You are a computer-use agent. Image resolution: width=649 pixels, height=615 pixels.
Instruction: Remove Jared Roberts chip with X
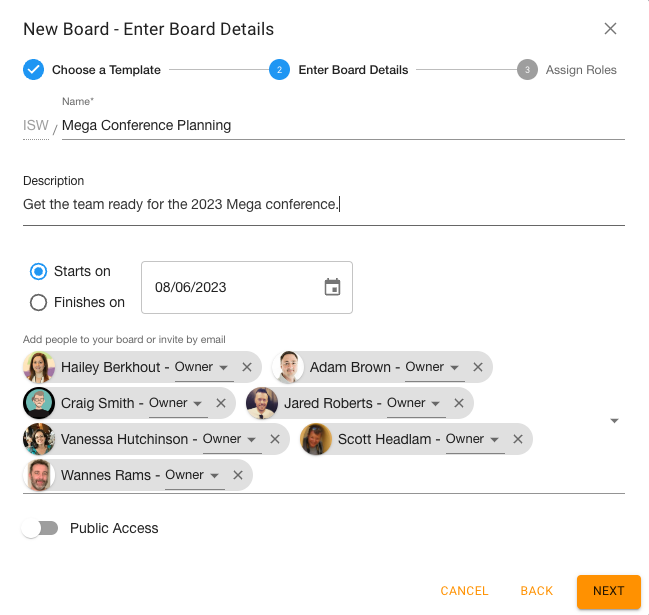tap(459, 403)
